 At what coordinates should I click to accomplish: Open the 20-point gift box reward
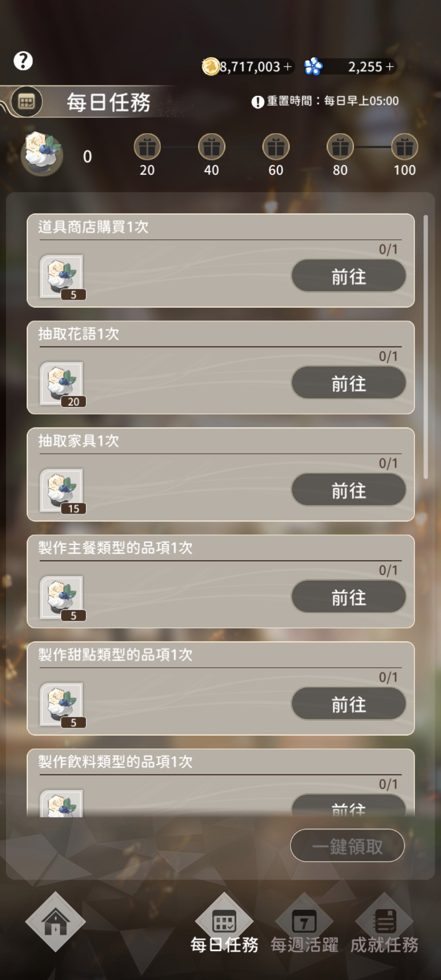click(147, 147)
